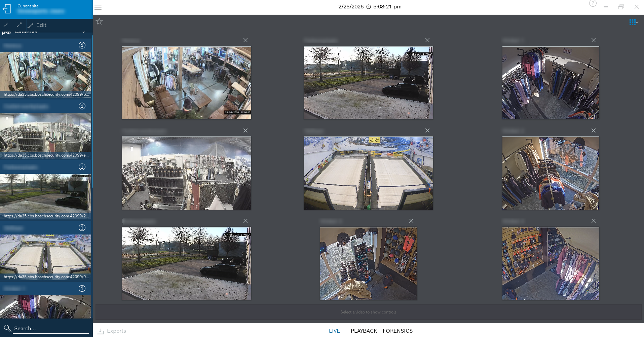Collapse the Cameras section chevron

click(x=83, y=32)
